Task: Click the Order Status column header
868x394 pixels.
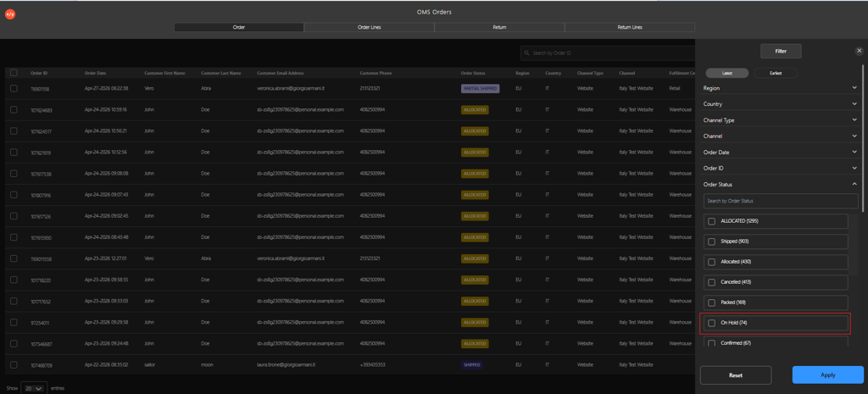Action: pos(473,73)
